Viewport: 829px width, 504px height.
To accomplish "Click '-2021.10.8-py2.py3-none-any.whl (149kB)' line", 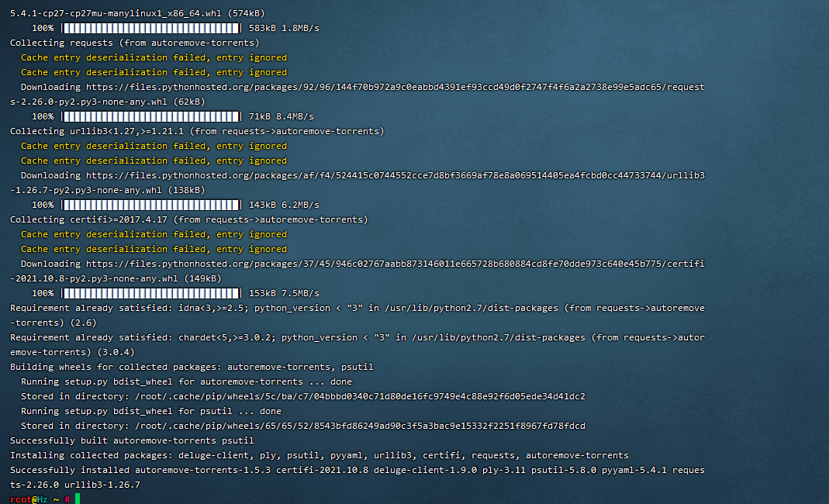I will pos(116,278).
